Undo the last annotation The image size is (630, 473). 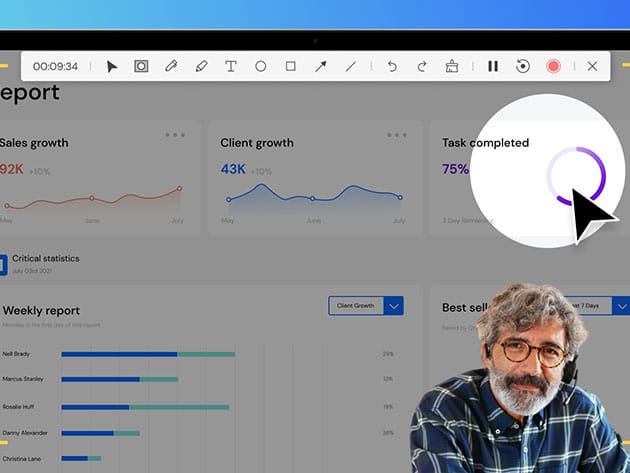392,66
